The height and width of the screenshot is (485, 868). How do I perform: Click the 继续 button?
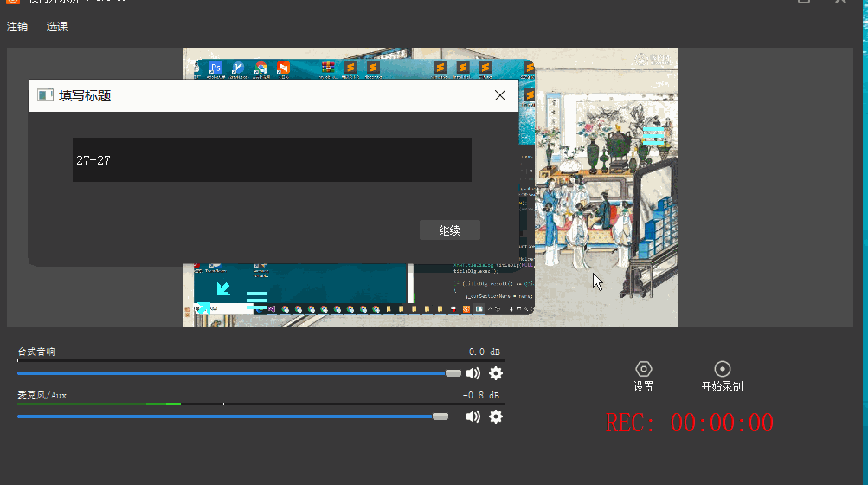click(449, 230)
